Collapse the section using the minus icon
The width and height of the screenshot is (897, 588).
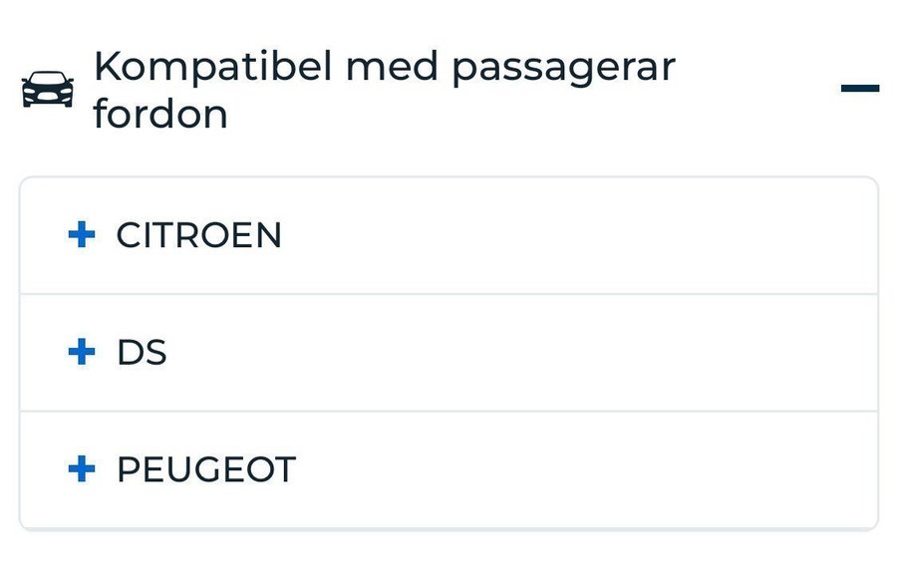(859, 89)
